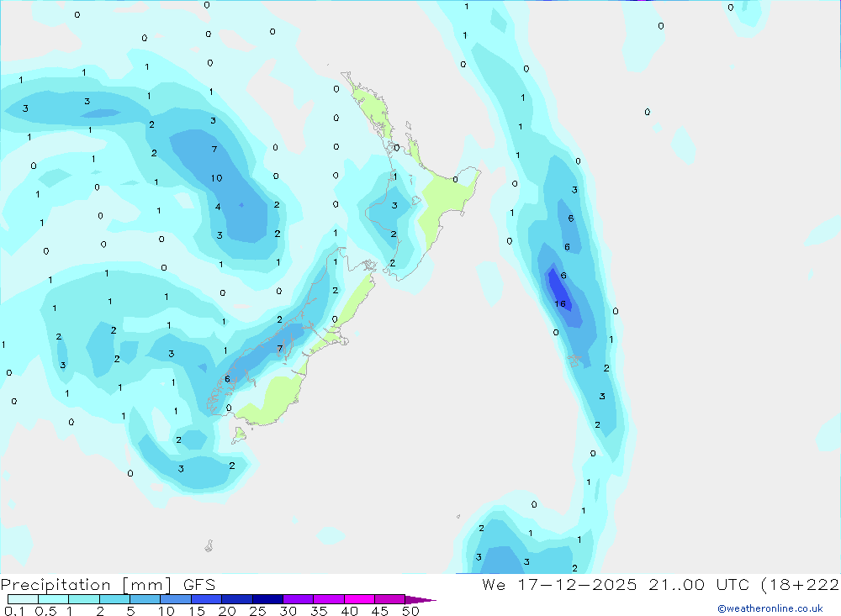841x616 pixels.
Task: Select the 30–35 mm violet legend swatch
Action: (299, 599)
